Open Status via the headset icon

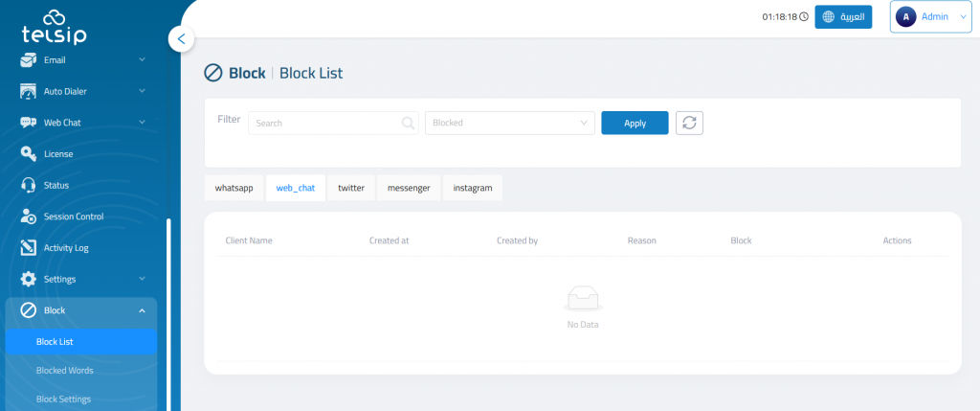coord(29,185)
